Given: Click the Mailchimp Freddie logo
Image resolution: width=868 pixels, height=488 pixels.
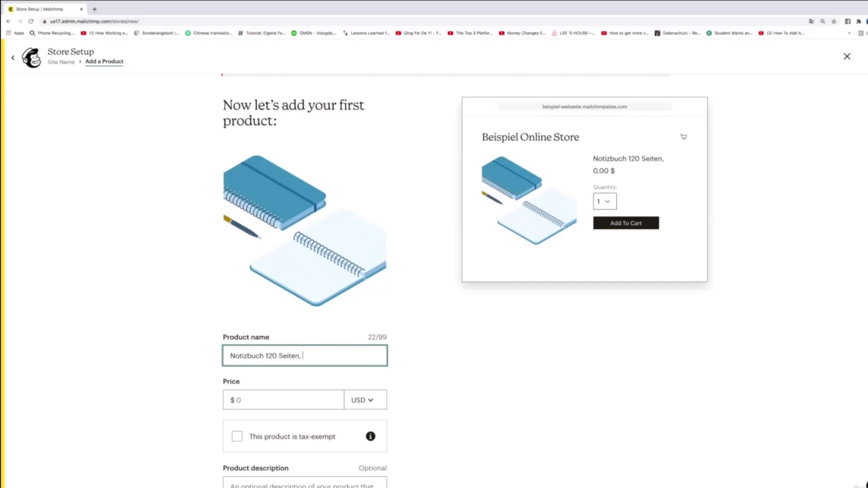Looking at the screenshot, I should click(32, 57).
